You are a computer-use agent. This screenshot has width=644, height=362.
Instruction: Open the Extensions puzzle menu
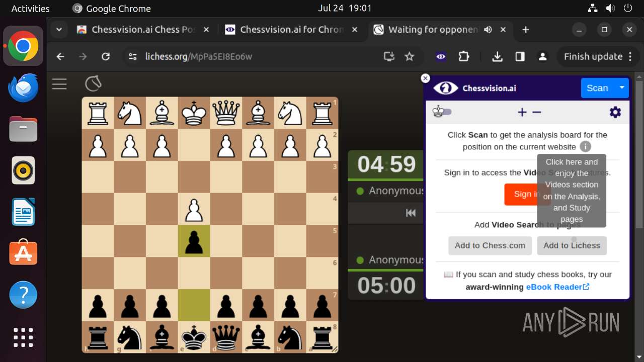463,57
